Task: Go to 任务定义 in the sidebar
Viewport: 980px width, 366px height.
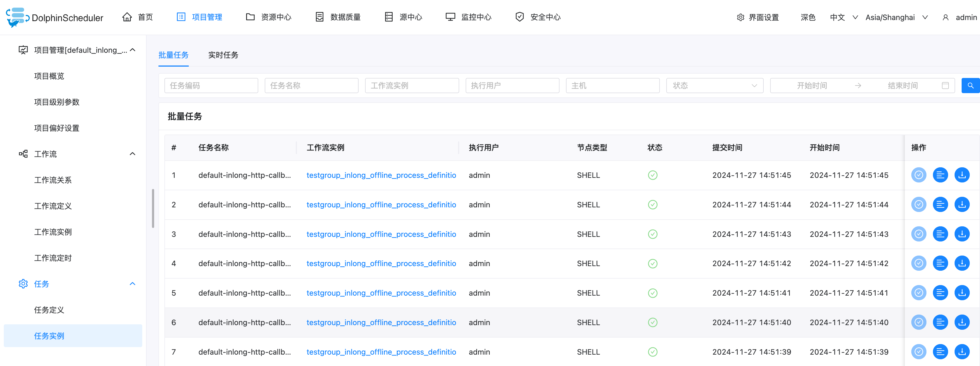Action: click(x=49, y=310)
